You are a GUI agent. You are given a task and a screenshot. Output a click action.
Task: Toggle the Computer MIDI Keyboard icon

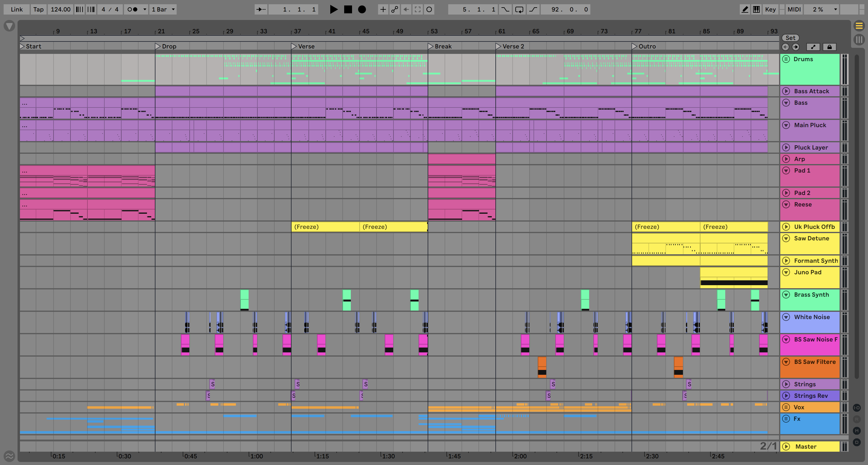click(756, 9)
